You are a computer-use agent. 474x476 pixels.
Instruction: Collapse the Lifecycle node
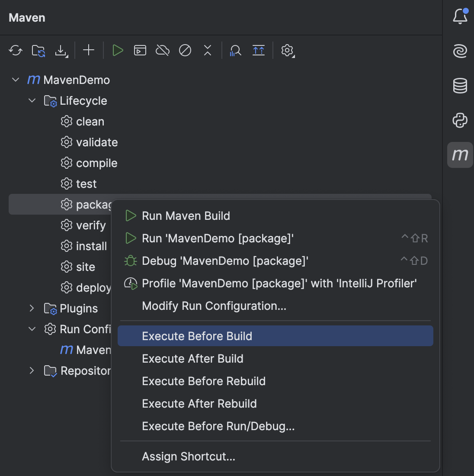click(32, 100)
